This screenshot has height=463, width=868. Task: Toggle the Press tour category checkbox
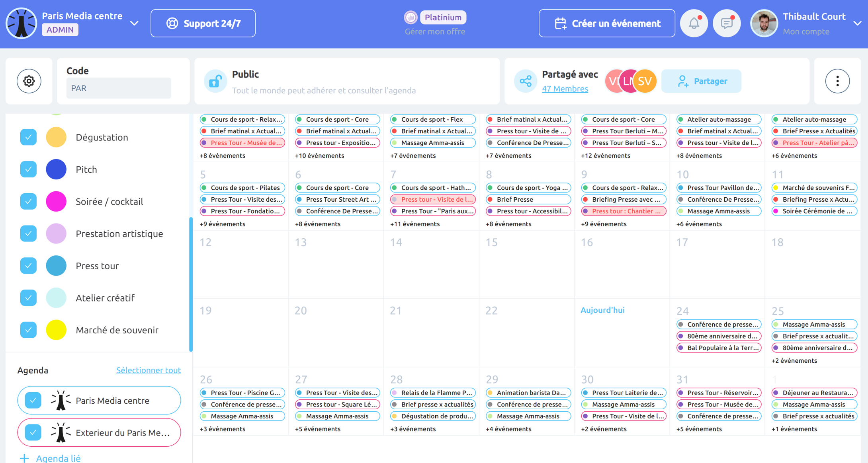[28, 266]
